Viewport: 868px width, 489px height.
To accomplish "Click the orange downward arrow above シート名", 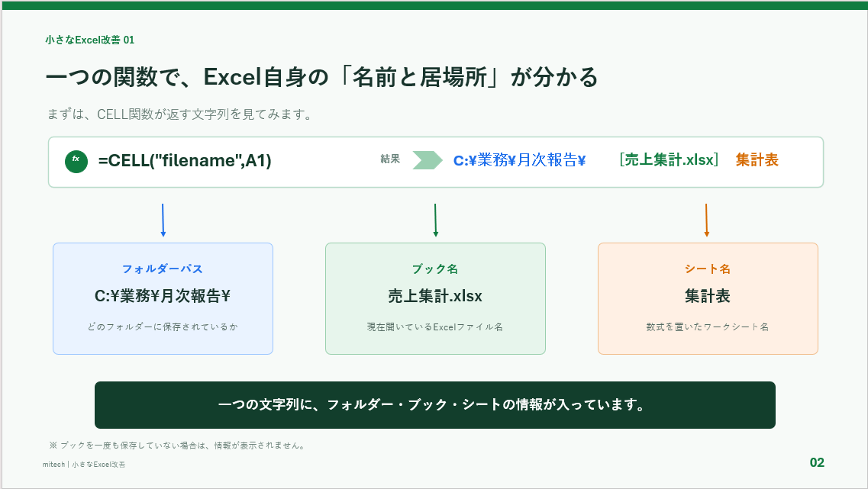I will point(706,220).
